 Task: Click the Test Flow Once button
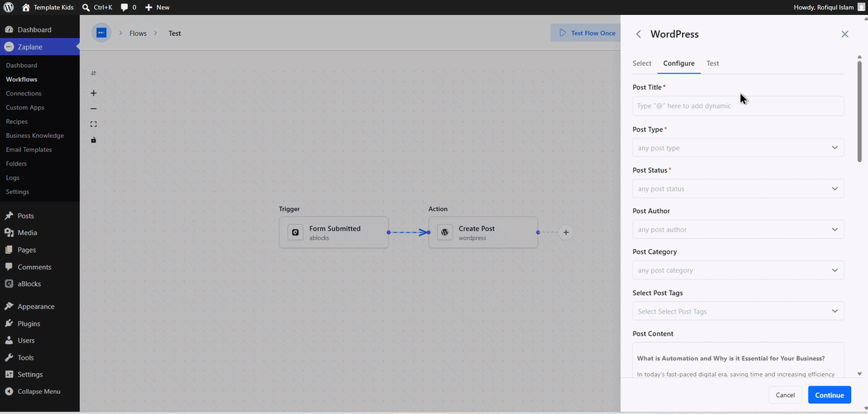tap(587, 33)
